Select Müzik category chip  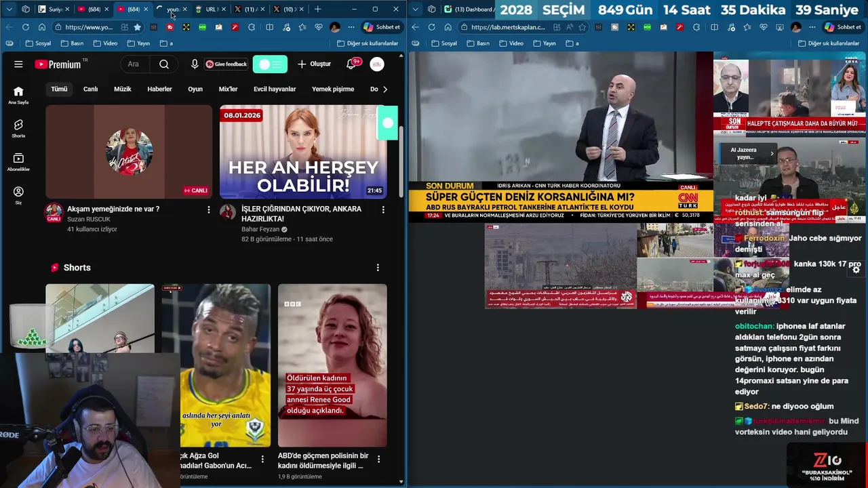tap(123, 89)
